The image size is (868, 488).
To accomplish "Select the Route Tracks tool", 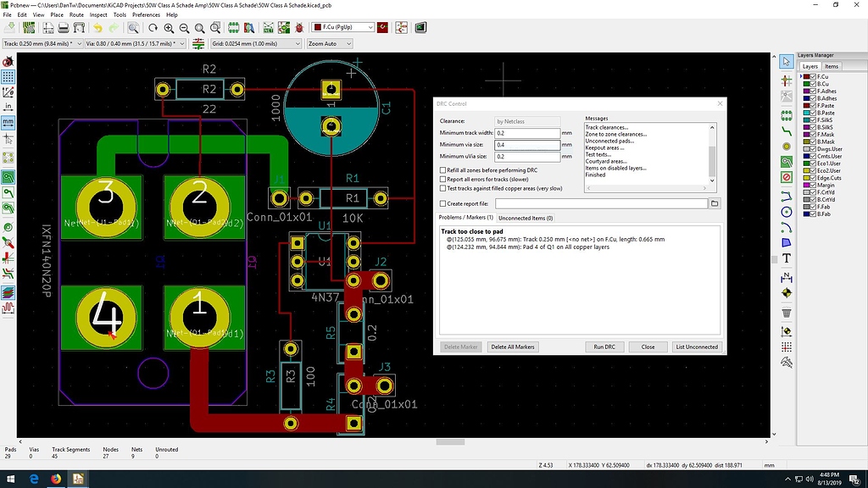I will 787,133.
